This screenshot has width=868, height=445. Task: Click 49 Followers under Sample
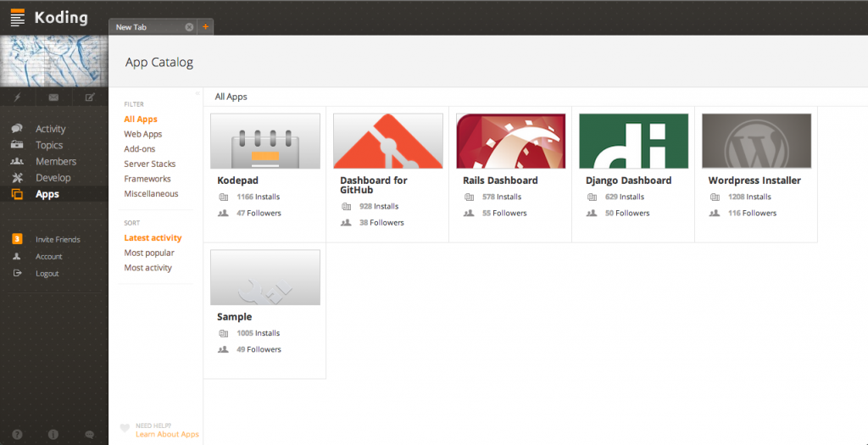coord(259,349)
